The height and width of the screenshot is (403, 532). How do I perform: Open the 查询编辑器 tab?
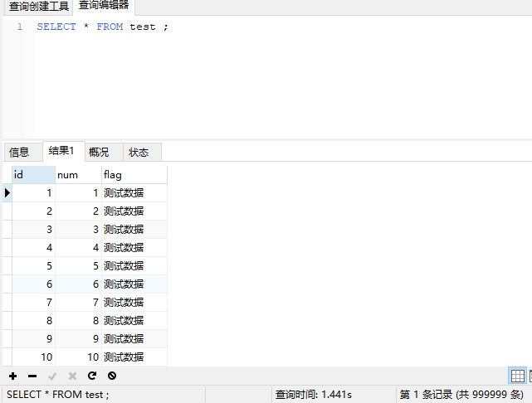point(104,6)
